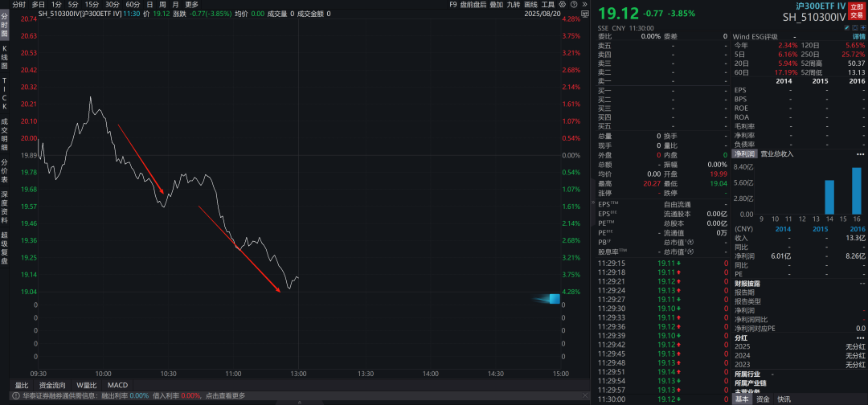
Task: Click 所属行业 row
Action: 799,374
